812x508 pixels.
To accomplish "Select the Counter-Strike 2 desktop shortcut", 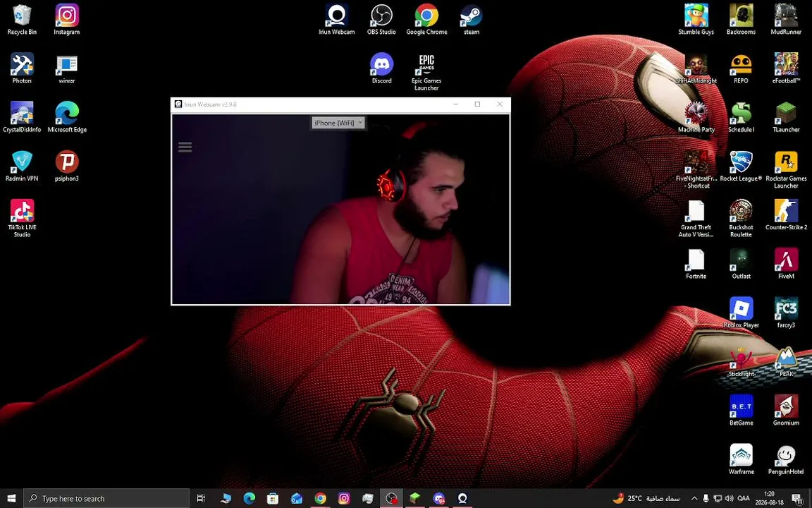I will click(x=786, y=214).
